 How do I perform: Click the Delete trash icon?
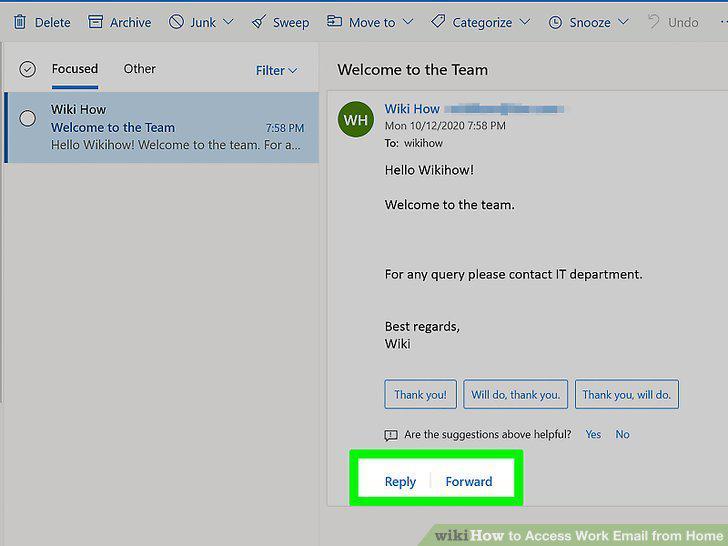click(20, 22)
